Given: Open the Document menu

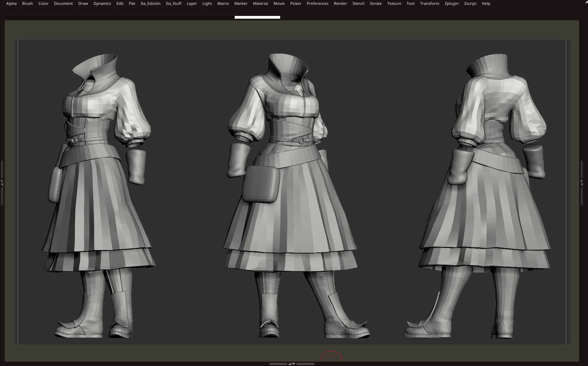Looking at the screenshot, I should click(63, 3).
